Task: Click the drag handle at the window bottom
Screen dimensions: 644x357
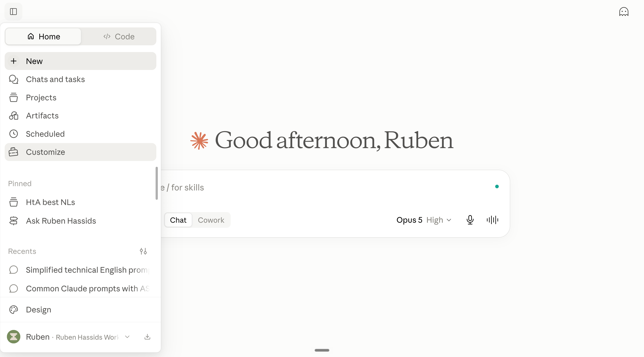Action: pos(322,350)
